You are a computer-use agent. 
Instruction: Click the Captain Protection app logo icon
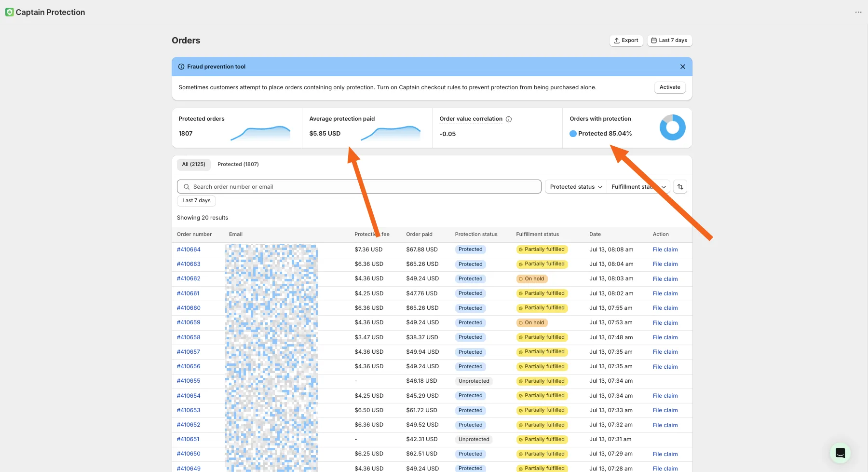click(9, 12)
